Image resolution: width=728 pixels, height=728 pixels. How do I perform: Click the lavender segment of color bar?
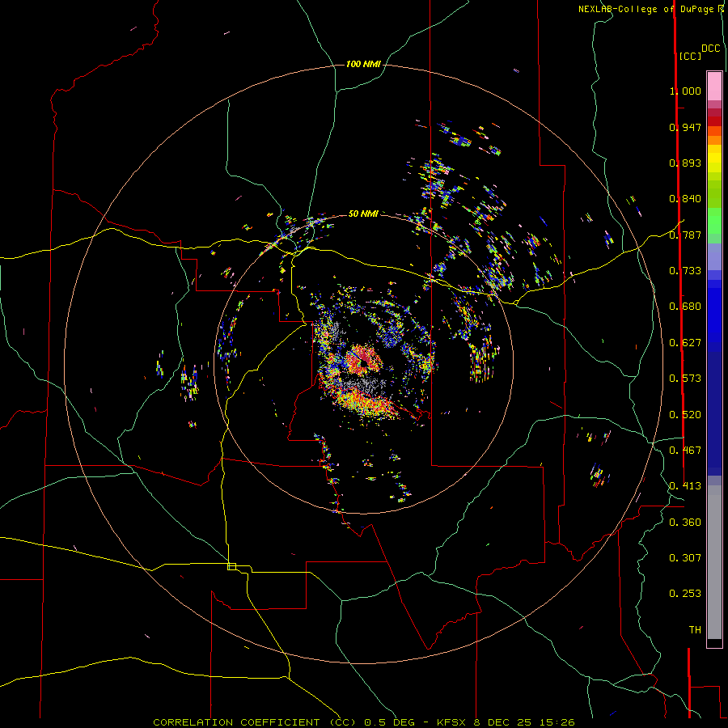pos(714,256)
